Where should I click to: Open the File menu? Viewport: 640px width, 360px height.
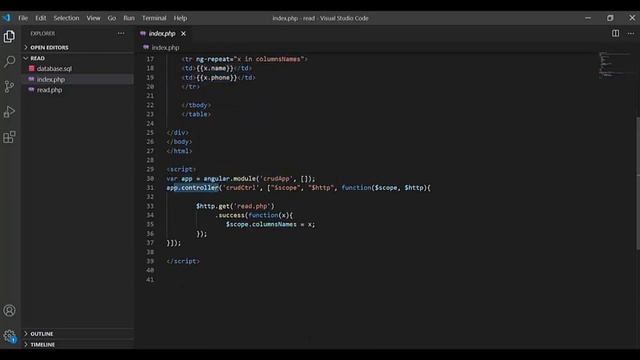click(x=23, y=18)
